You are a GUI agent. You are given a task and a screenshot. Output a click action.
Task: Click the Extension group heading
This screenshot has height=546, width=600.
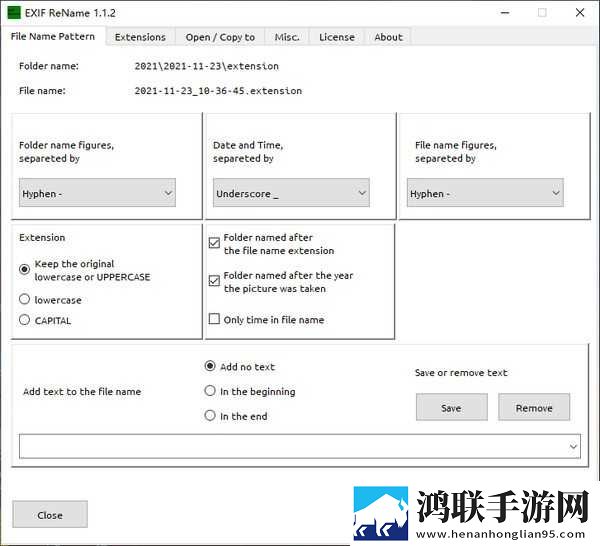pos(42,238)
